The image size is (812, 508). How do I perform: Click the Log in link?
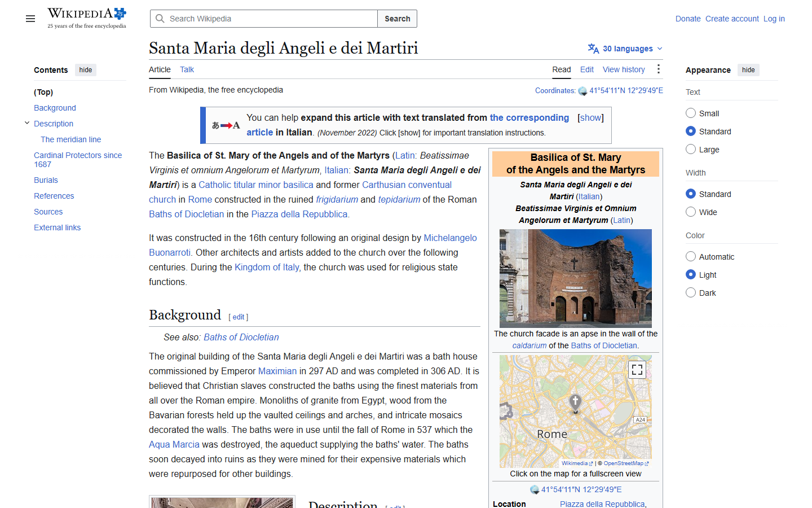[x=774, y=19]
